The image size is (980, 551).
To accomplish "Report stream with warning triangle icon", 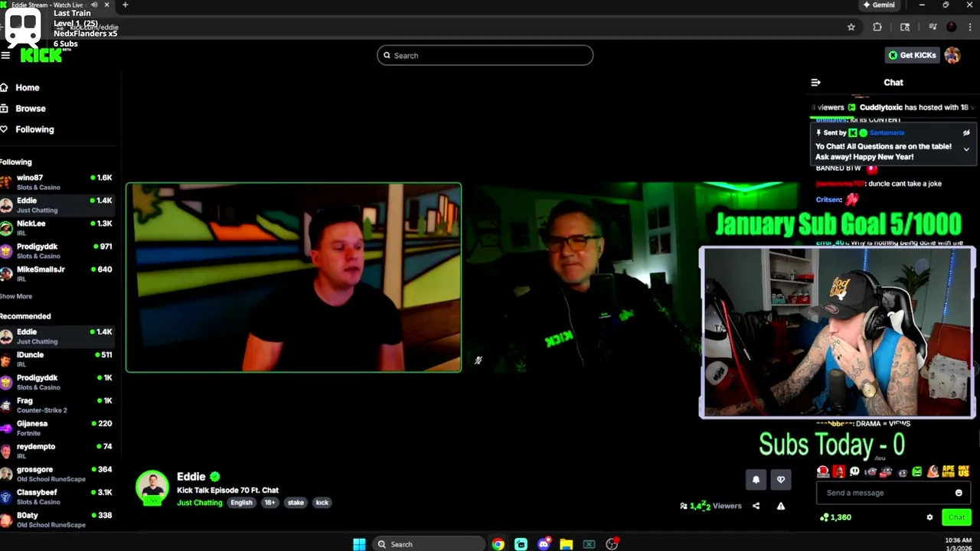I will (781, 506).
